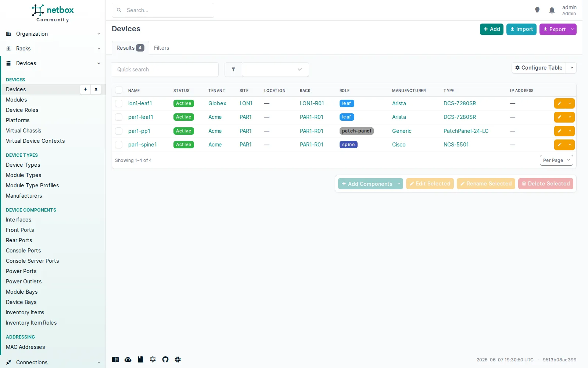The width and height of the screenshot is (588, 368).
Task: Click the Organization menu icon
Action: point(8,34)
